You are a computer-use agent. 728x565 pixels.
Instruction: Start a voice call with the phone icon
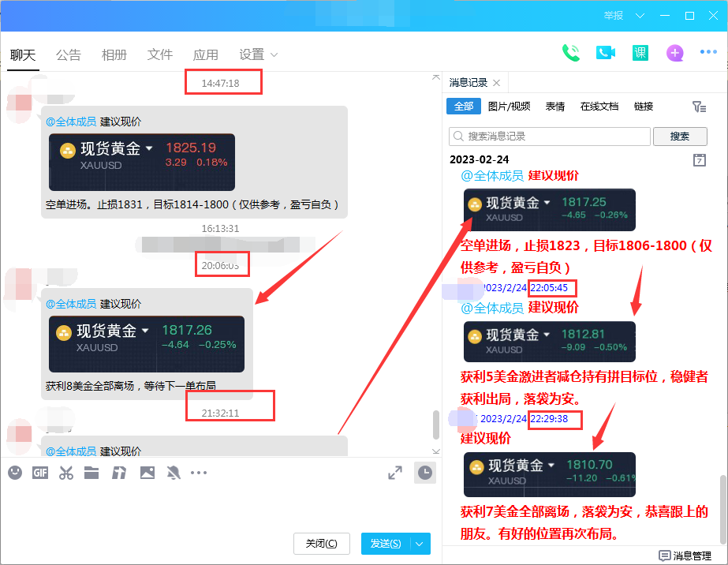[571, 53]
